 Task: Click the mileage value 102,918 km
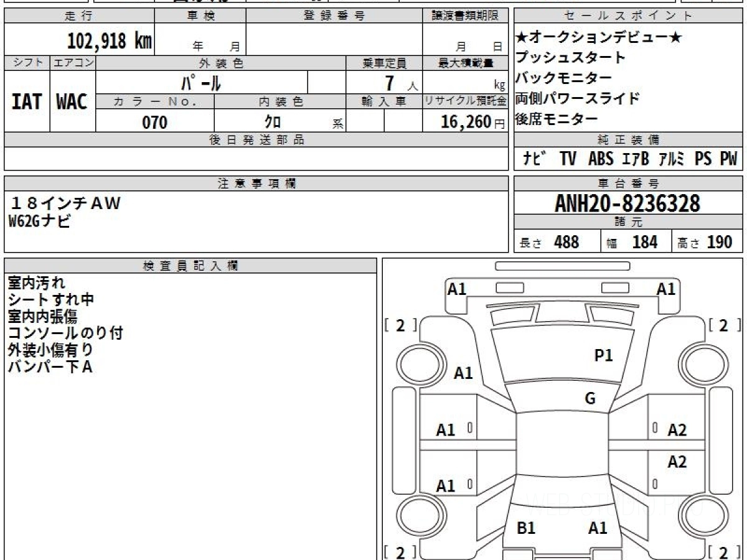click(x=109, y=41)
